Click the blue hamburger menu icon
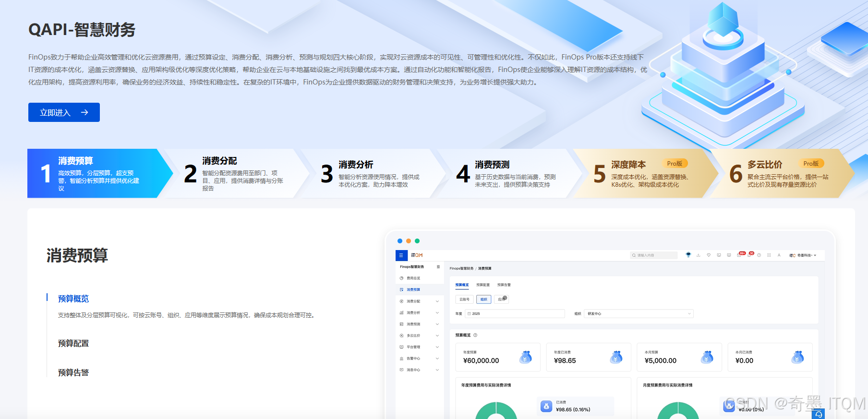 pos(401,255)
